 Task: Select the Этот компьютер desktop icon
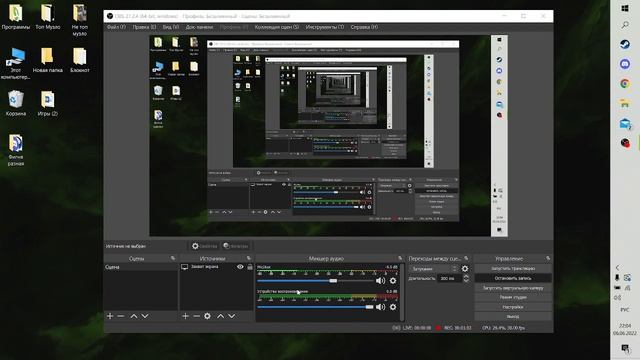pyautogui.click(x=16, y=63)
